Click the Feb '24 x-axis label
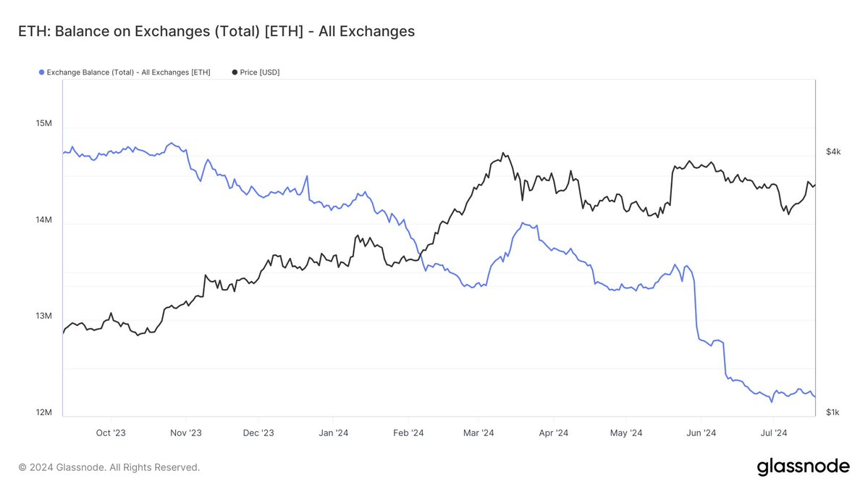Image resolution: width=868 pixels, height=489 pixels. tap(408, 433)
